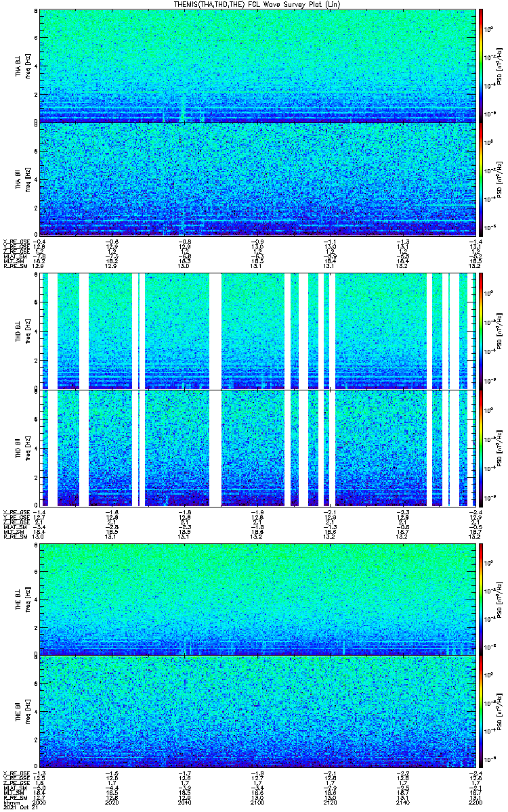This screenshot has height=812, width=508.
Task: Click the color bar beside THD B-parallel panel
Action: [481, 448]
